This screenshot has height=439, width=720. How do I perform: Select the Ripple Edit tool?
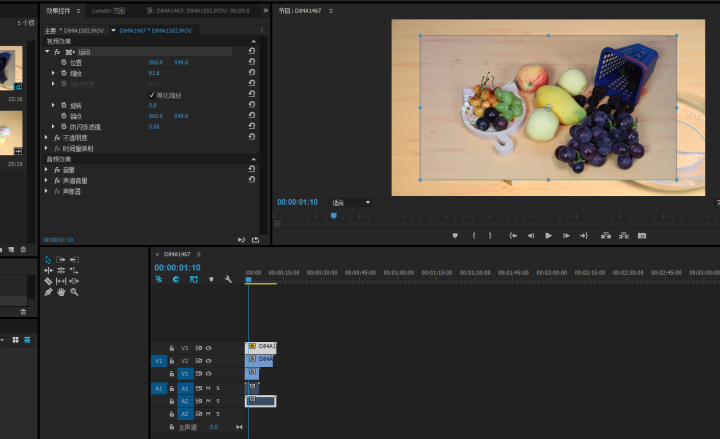click(x=48, y=270)
